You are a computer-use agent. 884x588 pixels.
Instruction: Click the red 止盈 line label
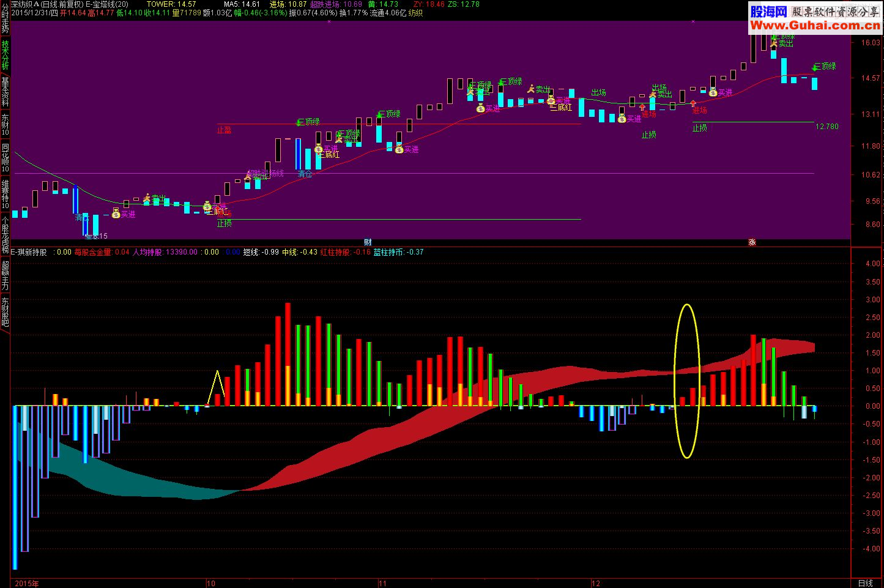click(224, 130)
